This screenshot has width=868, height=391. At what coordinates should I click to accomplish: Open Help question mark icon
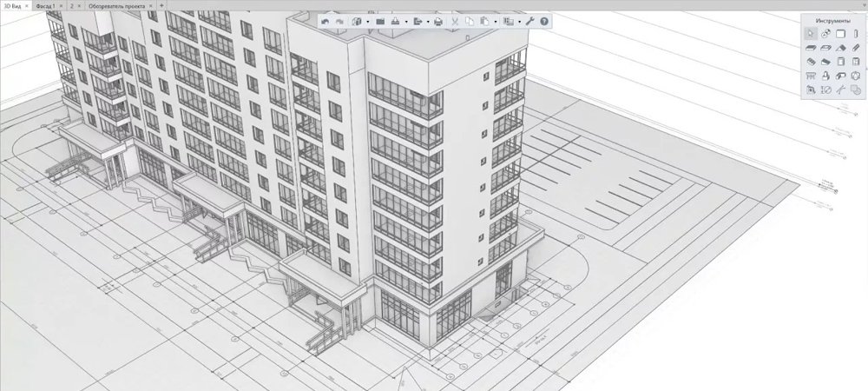pos(544,21)
